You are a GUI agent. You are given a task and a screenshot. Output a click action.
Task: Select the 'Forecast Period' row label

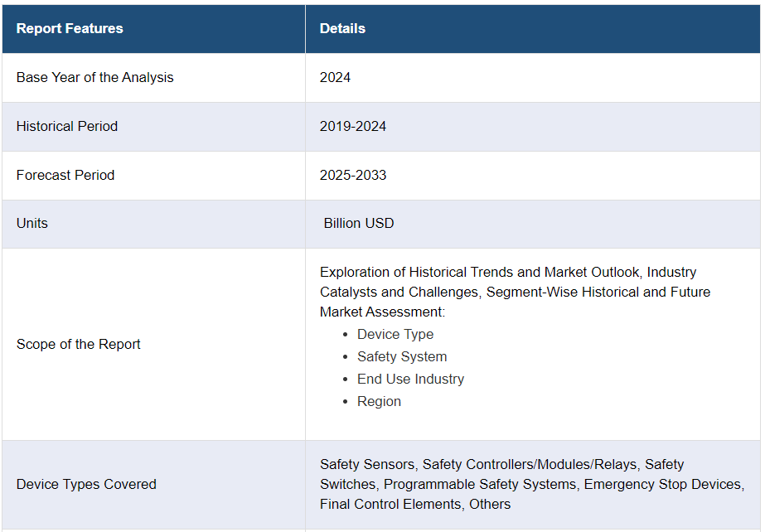pos(65,175)
